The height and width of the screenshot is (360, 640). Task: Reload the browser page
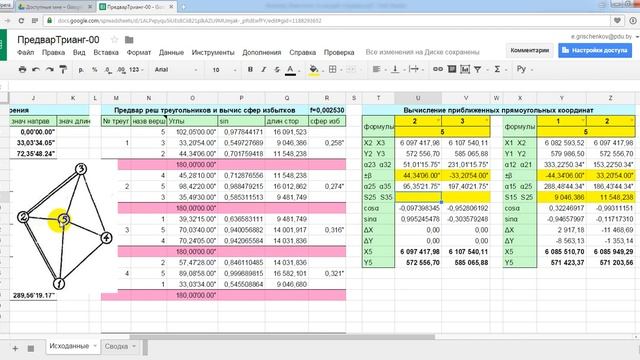pyautogui.click(x=21, y=20)
